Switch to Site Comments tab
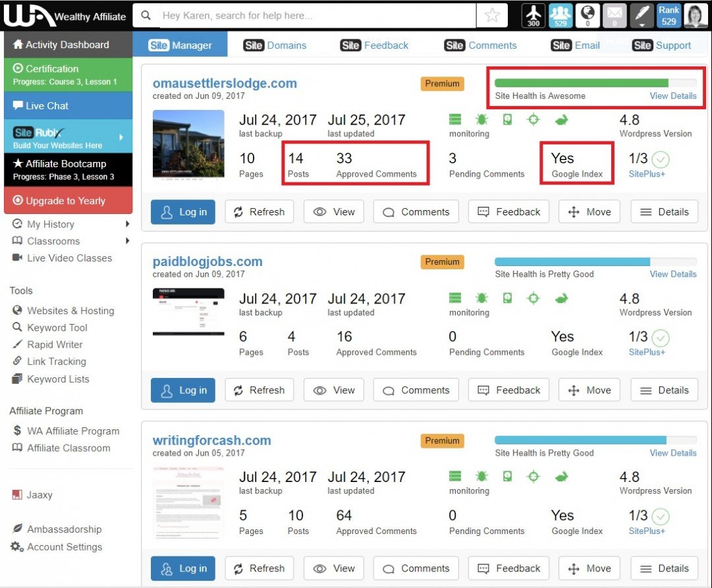The width and height of the screenshot is (712, 588). tap(480, 45)
